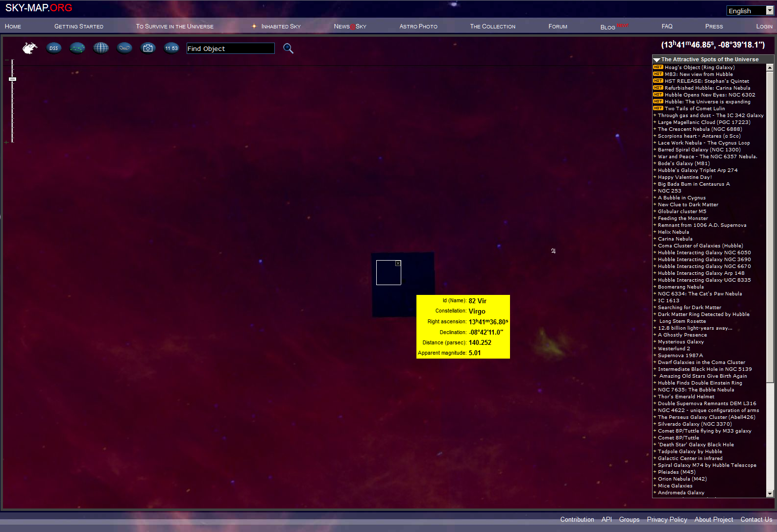Open Thor's Emerald Helmet entry
This screenshot has width=777, height=532.
tap(686, 397)
